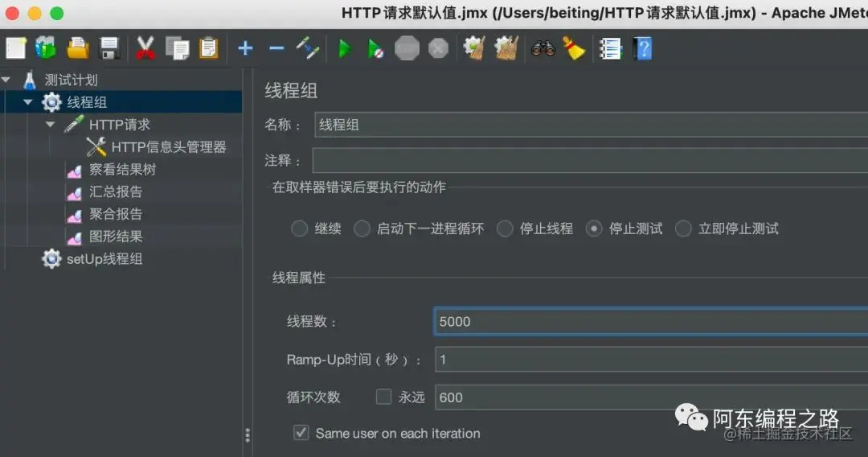This screenshot has width=868, height=457.
Task: Toggle the 永远 loop checkbox
Action: pos(383,397)
